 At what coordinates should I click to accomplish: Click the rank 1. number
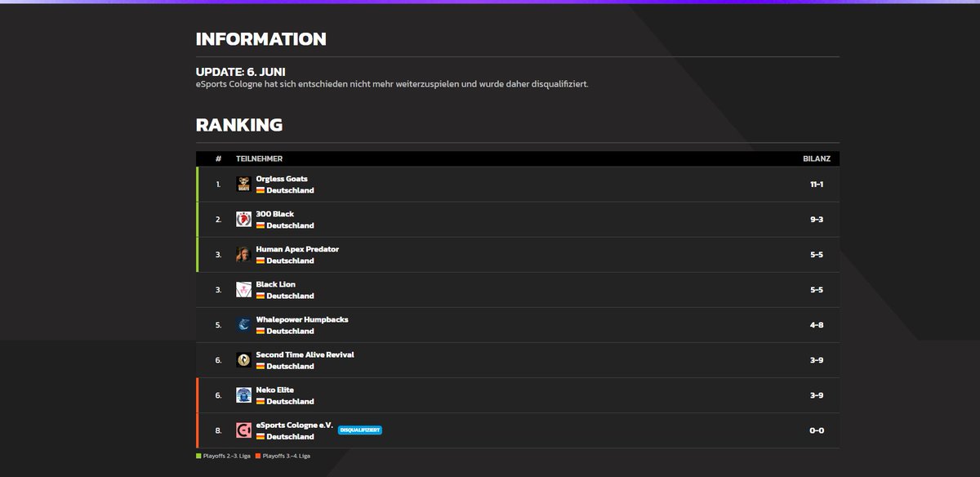[x=218, y=185]
